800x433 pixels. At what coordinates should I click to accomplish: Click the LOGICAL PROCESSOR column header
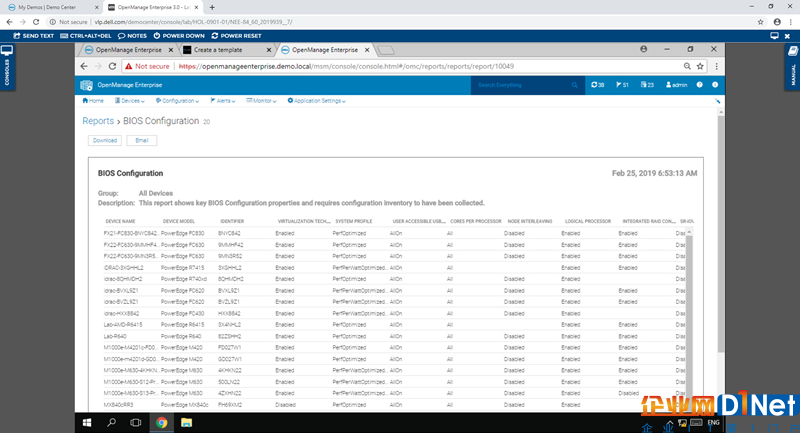pos(588,221)
